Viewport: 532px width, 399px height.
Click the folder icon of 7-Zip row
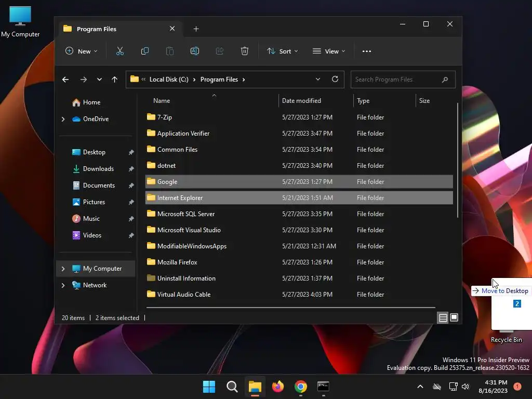[x=151, y=117]
